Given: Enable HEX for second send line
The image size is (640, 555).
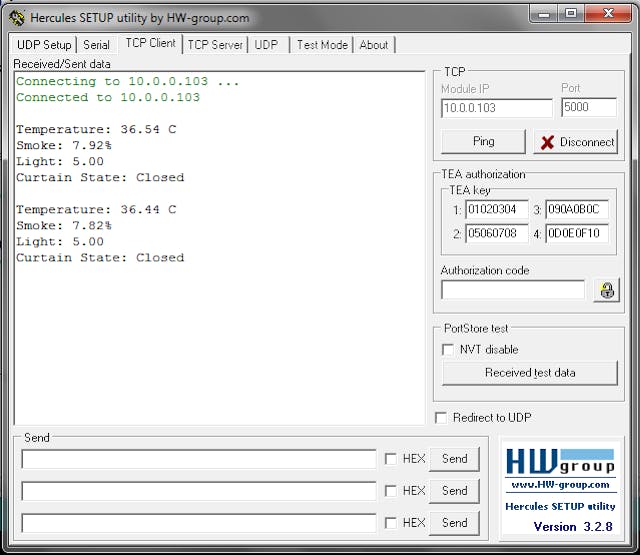Looking at the screenshot, I should [391, 491].
